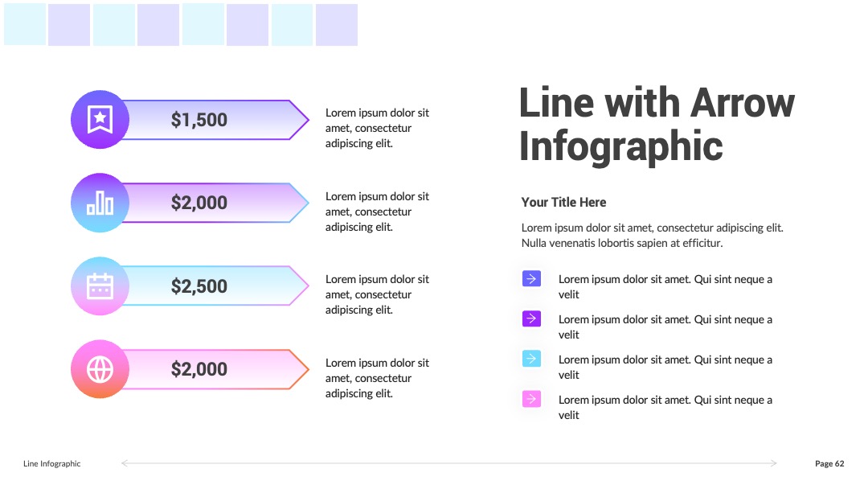Select the globe circle icon
Image resolution: width=868 pixels, height=489 pixels.
(100, 369)
